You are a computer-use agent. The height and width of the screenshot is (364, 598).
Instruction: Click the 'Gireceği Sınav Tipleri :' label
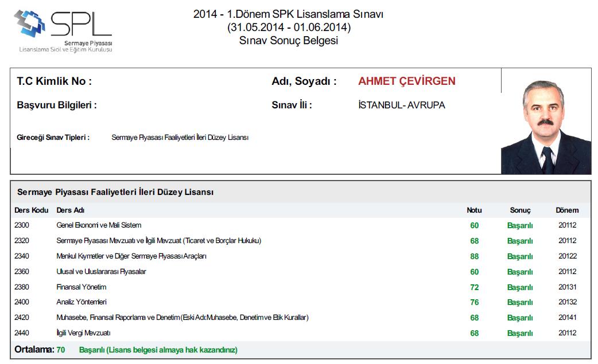coord(53,138)
